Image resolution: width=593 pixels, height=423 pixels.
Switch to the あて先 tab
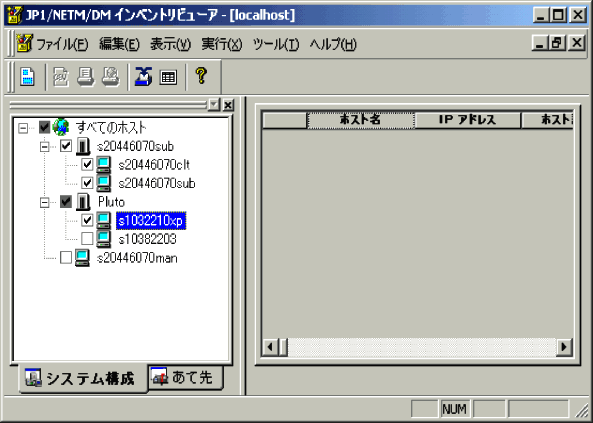click(186, 377)
